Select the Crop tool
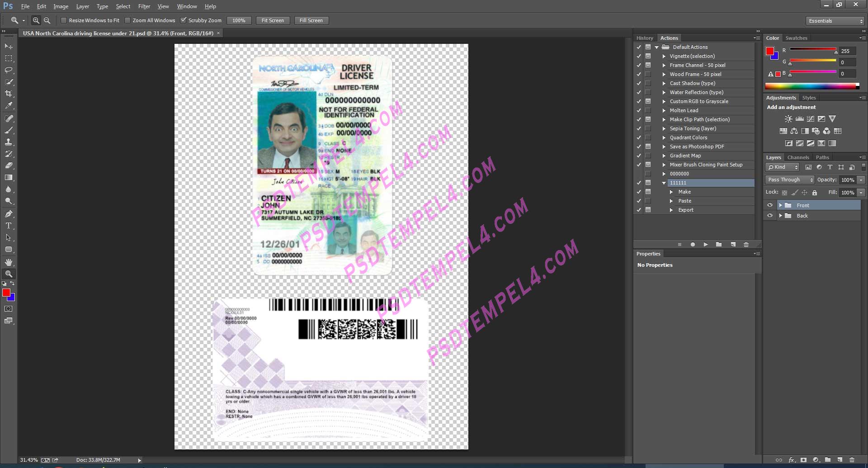 [x=9, y=94]
